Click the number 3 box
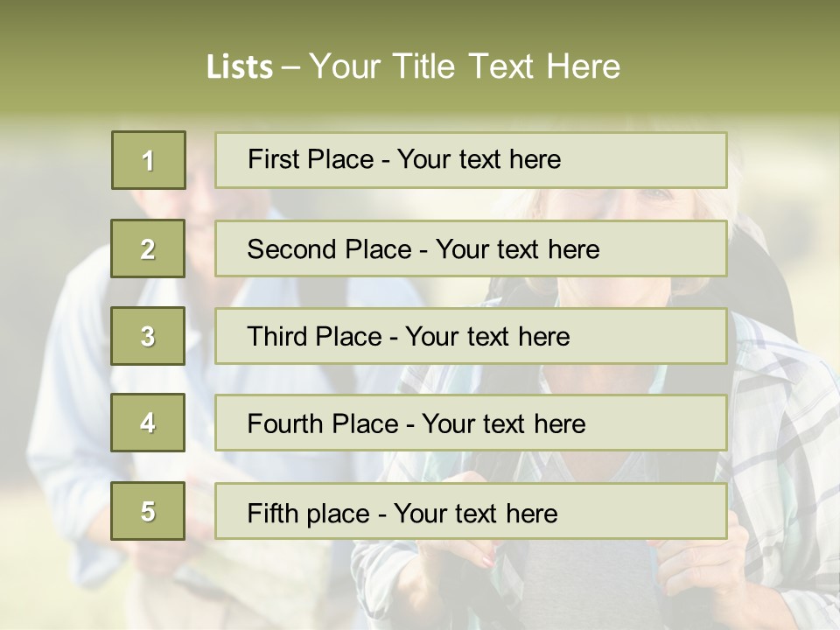 [149, 336]
